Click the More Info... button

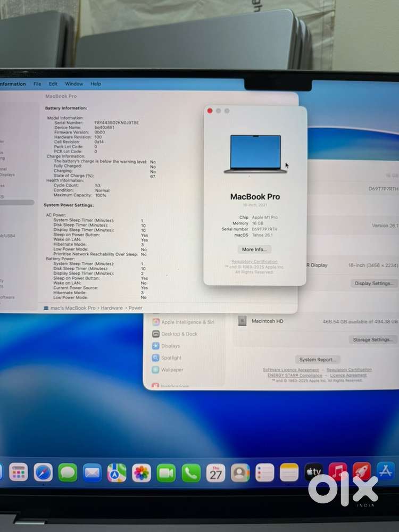(x=255, y=249)
